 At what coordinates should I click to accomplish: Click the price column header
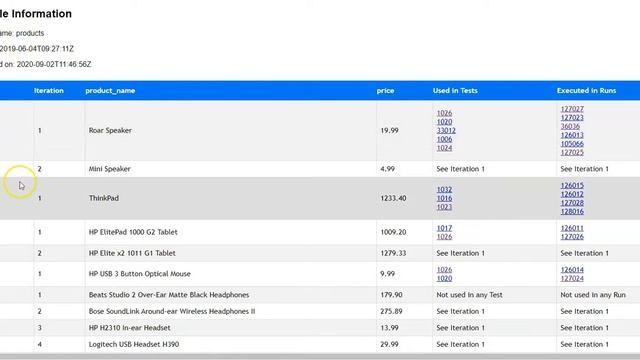coord(385,91)
